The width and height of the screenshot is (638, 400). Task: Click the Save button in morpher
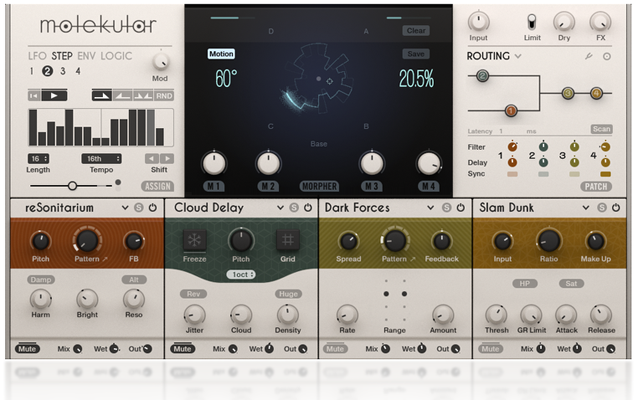416,54
